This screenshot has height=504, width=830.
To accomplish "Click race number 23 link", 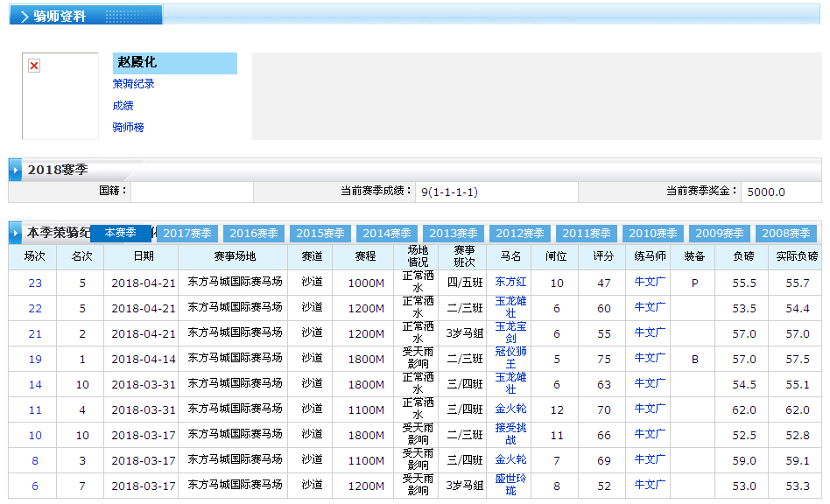I will 35,283.
